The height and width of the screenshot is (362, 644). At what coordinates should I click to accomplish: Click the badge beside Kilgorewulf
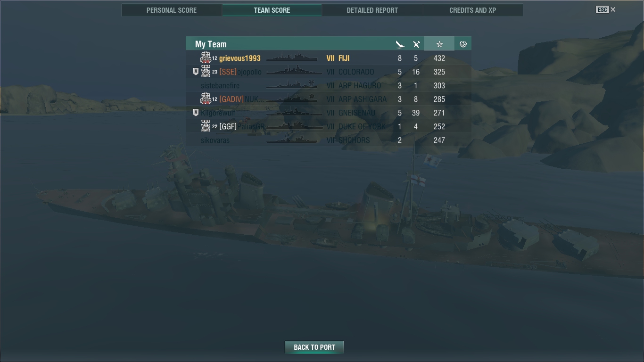196,113
